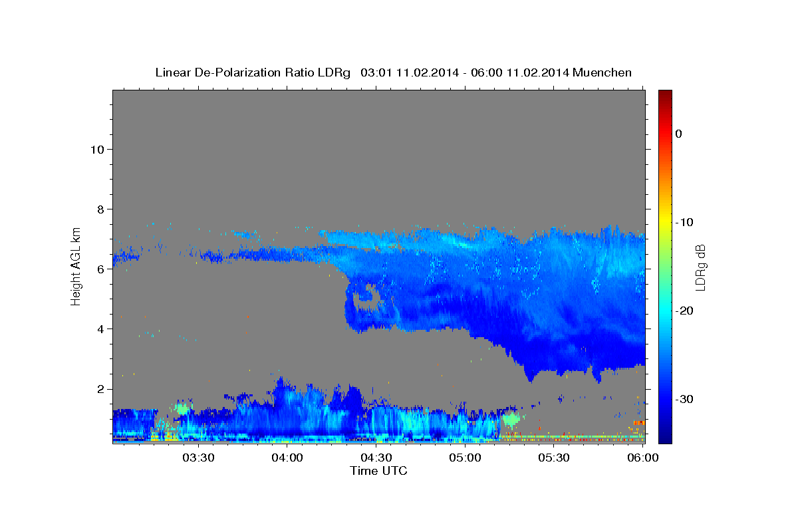Click the colorbar value -30
Image resolution: width=798 pixels, height=532 pixels.
pos(684,399)
